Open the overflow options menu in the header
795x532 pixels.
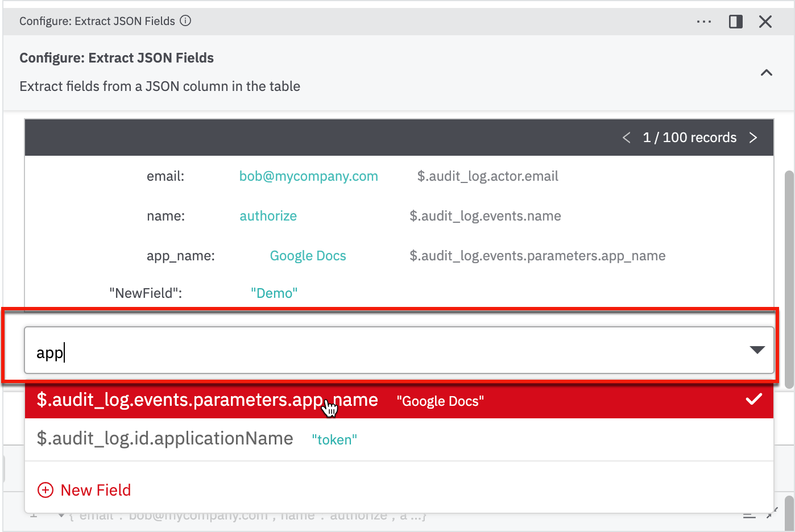(704, 21)
